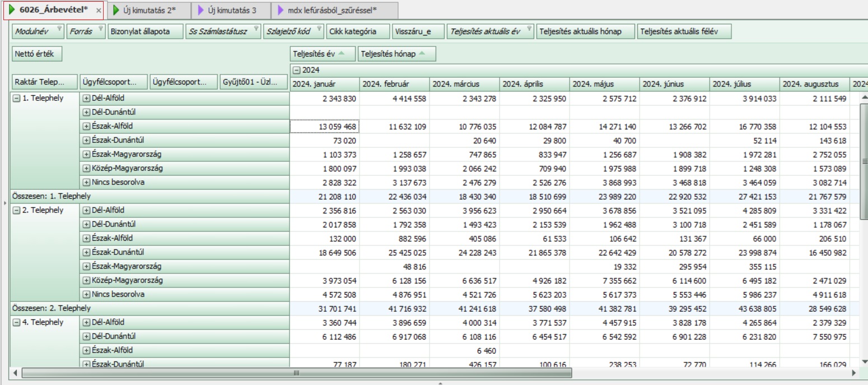This screenshot has width=868, height=385.
Task: Close the 6026_Árbevétel tab with X
Action: 99,11
